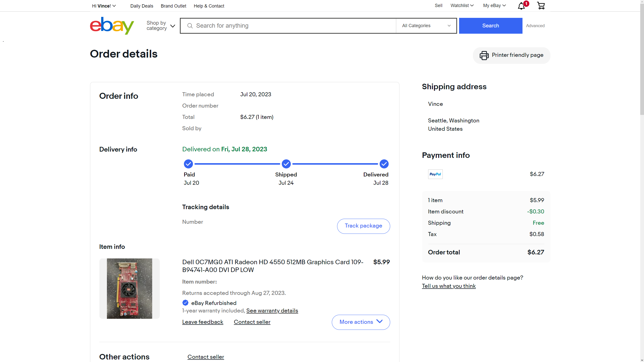Expand the Shop by category menu
The height and width of the screenshot is (362, 644).
[161, 26]
